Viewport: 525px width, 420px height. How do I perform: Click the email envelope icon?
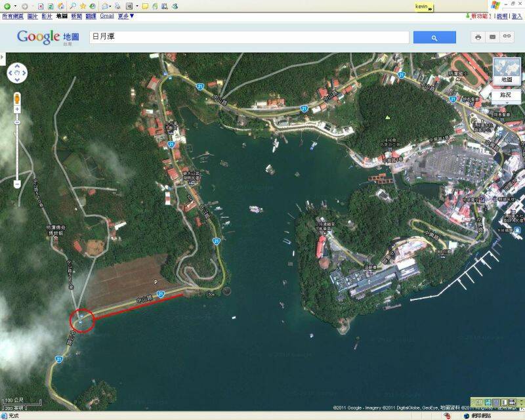(x=492, y=37)
